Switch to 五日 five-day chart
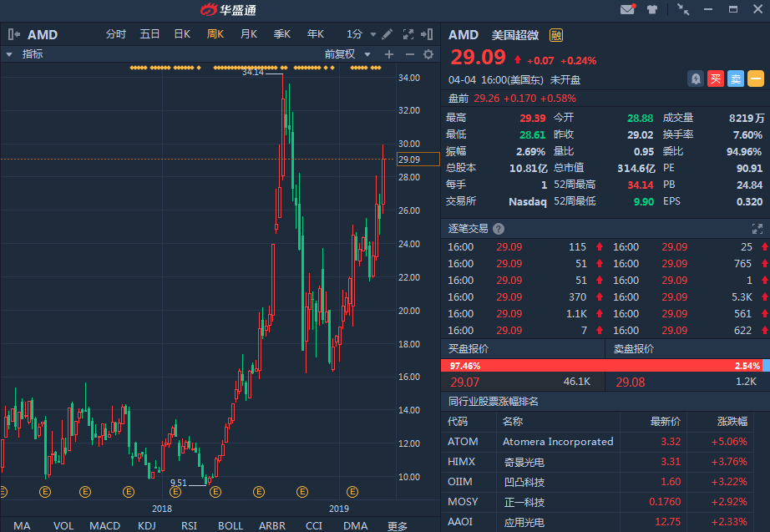Image resolution: width=770 pixels, height=532 pixels. coord(149,34)
